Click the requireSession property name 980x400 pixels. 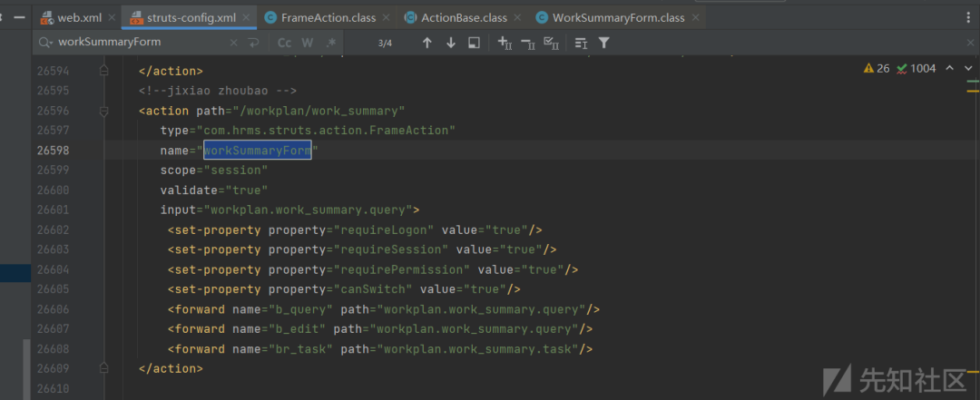pyautogui.click(x=391, y=250)
